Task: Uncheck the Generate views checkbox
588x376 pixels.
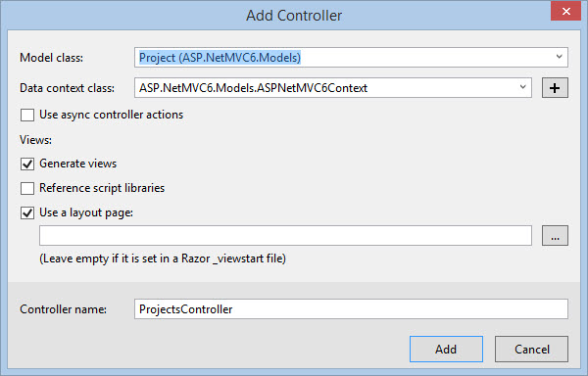Action: pyautogui.click(x=27, y=164)
